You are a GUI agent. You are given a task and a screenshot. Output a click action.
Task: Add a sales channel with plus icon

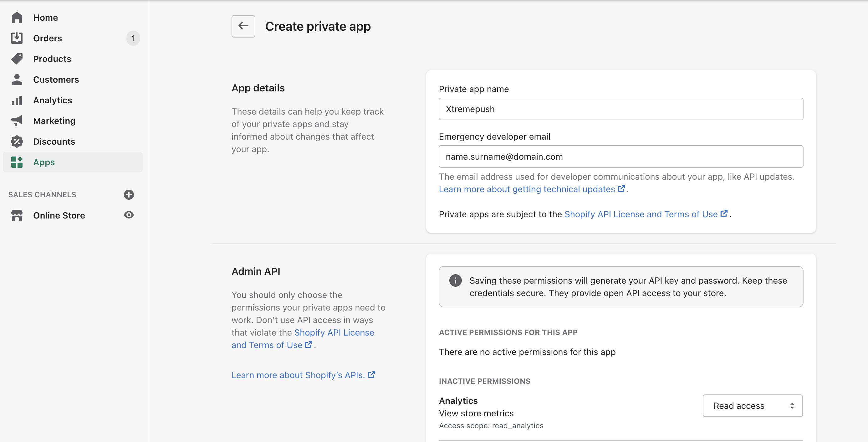[x=129, y=194]
